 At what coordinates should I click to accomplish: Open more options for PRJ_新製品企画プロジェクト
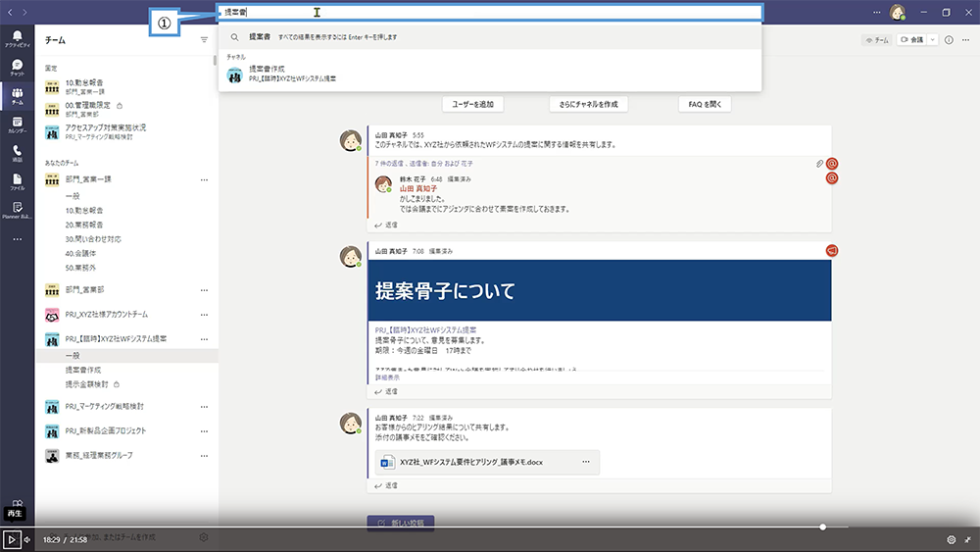[204, 430]
